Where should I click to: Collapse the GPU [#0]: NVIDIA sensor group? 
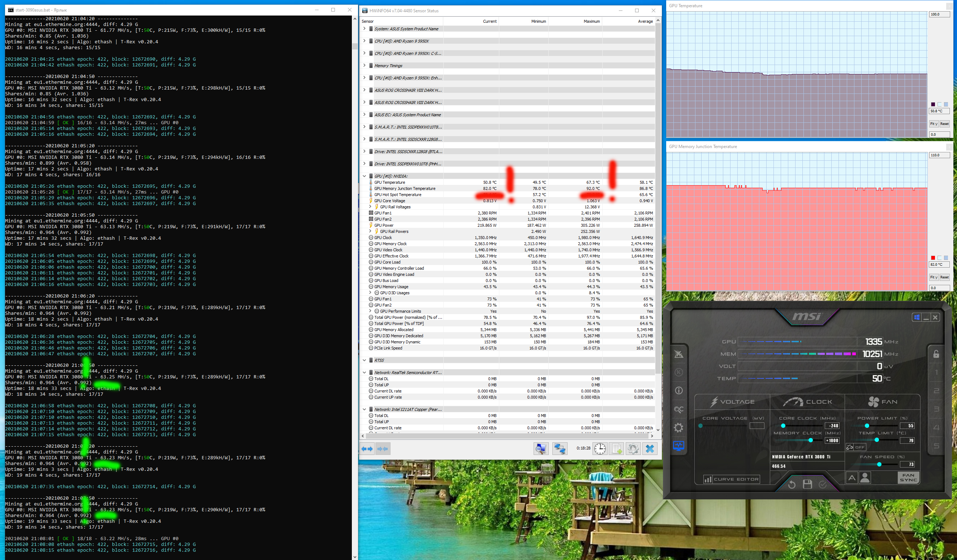364,176
